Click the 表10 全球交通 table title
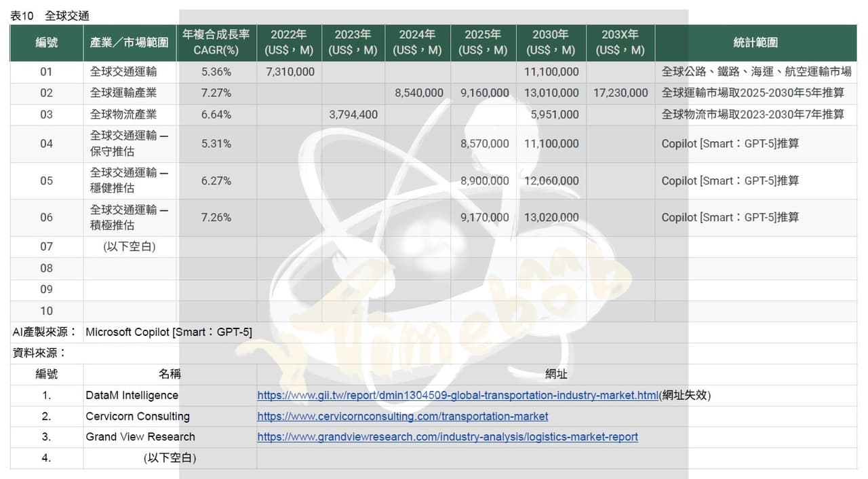The image size is (868, 479). tap(50, 16)
